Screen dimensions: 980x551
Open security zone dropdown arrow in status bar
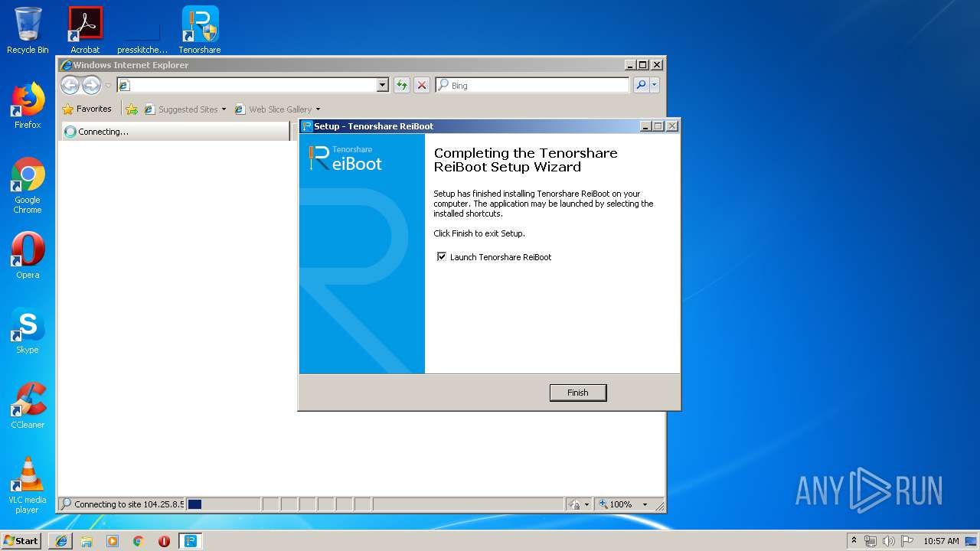[x=587, y=504]
